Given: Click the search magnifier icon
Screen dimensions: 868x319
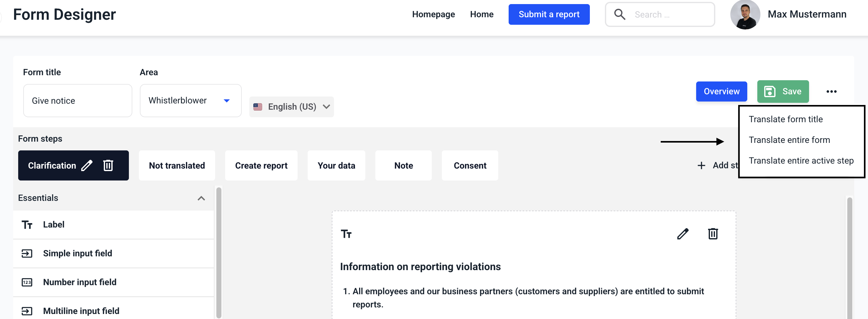Looking at the screenshot, I should click(619, 14).
